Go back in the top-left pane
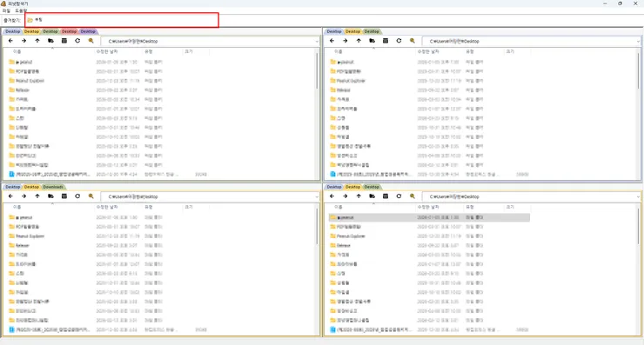644x345 pixels. coord(10,41)
